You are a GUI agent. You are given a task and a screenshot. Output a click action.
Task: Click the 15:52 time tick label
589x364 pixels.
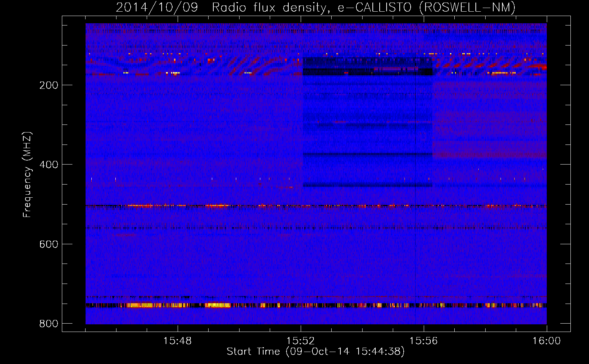pos(300,341)
